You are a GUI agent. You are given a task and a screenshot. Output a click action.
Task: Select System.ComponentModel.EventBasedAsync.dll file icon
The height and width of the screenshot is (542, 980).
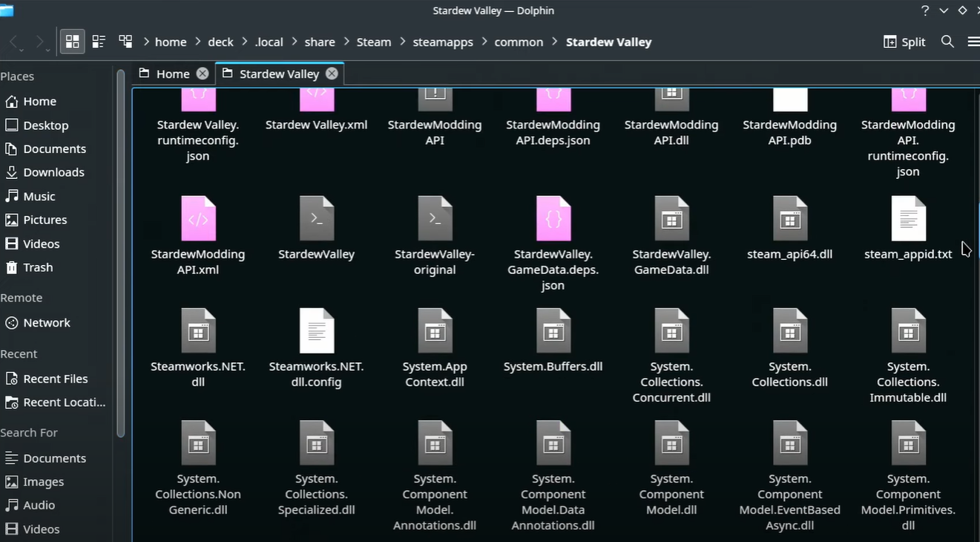tap(790, 443)
